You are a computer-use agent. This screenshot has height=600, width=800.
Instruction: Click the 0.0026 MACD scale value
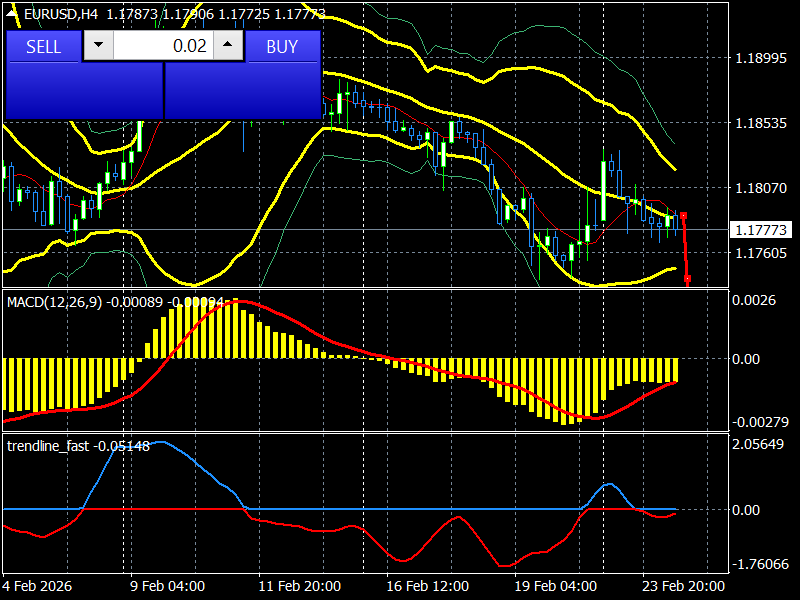point(754,300)
